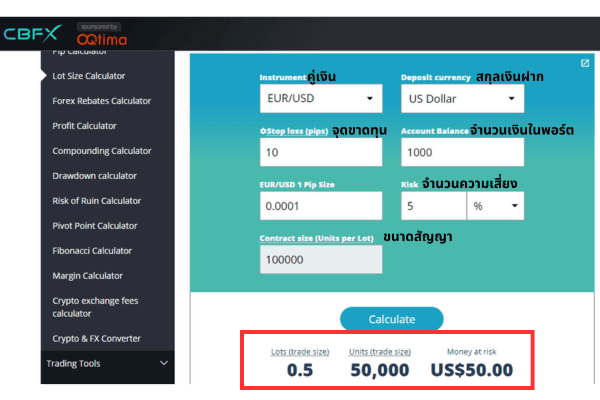600x400 pixels.
Task: Select Drawdown calculator link
Action: click(x=94, y=176)
